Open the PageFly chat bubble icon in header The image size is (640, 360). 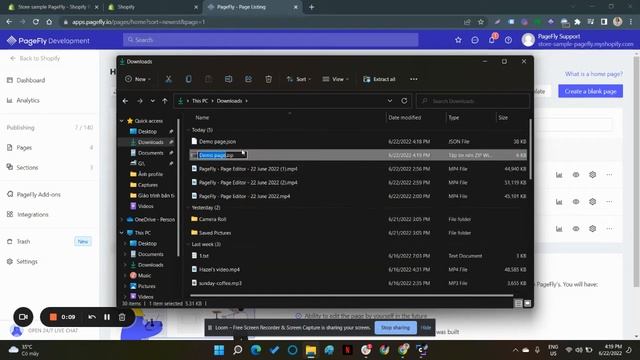point(475,40)
